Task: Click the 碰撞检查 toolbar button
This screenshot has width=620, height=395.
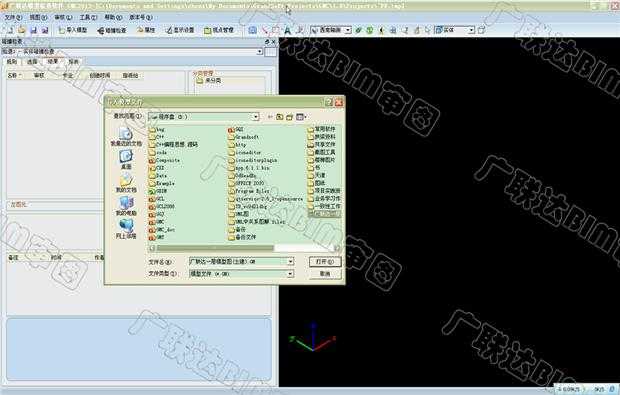Action: tap(112, 30)
